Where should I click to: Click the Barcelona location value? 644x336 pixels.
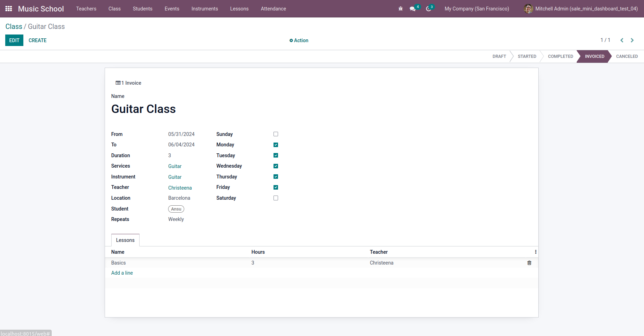(179, 198)
